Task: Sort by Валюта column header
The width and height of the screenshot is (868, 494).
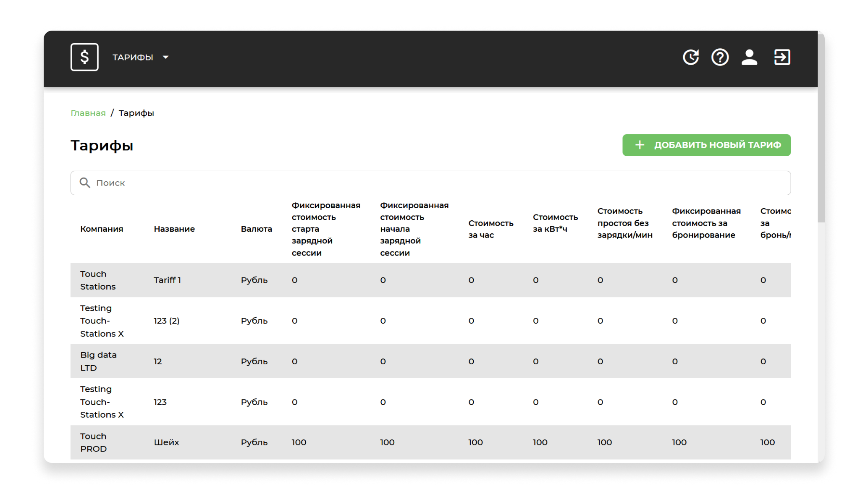Action: 257,229
